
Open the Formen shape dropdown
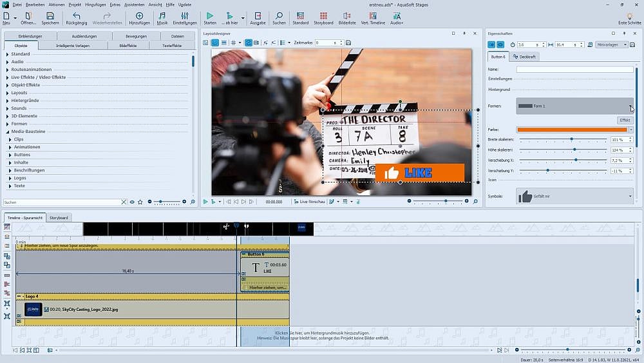coord(574,106)
